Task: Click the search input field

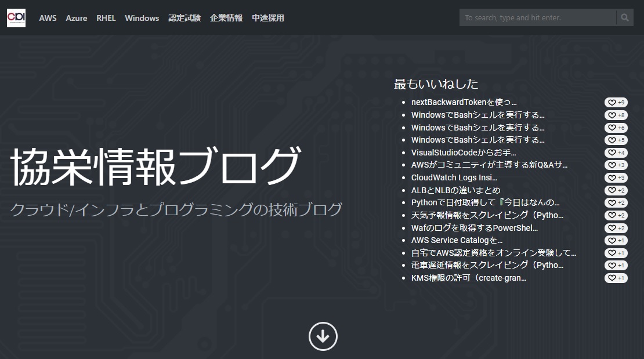Action: click(x=537, y=17)
